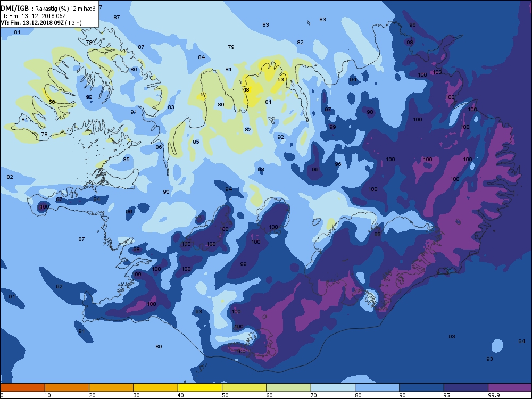Click the humidity value '58' on the map
The height and width of the screenshot is (399, 532).
(52, 102)
